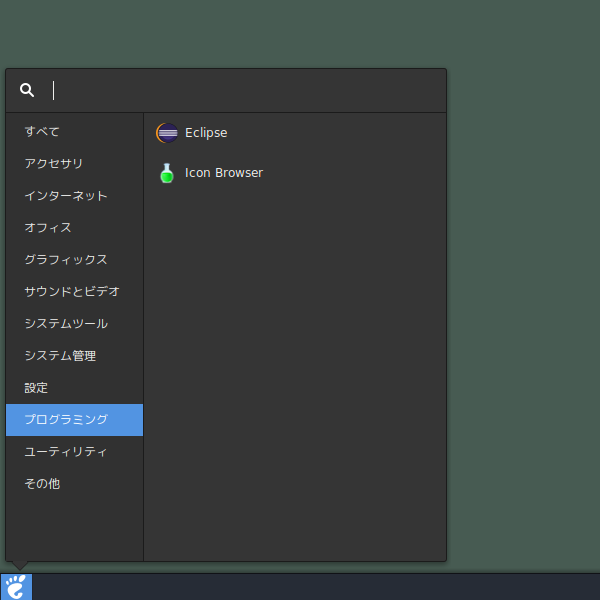Image resolution: width=600 pixels, height=600 pixels.
Task: Select the オフィス category
Action: 75,228
